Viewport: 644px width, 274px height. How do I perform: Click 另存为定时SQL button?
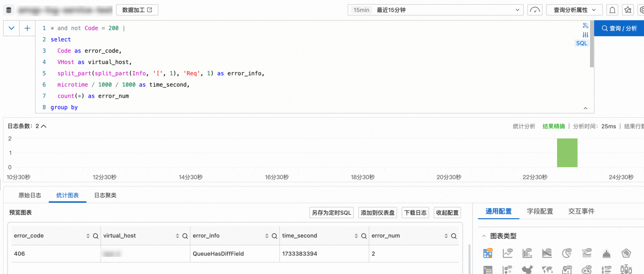332,213
